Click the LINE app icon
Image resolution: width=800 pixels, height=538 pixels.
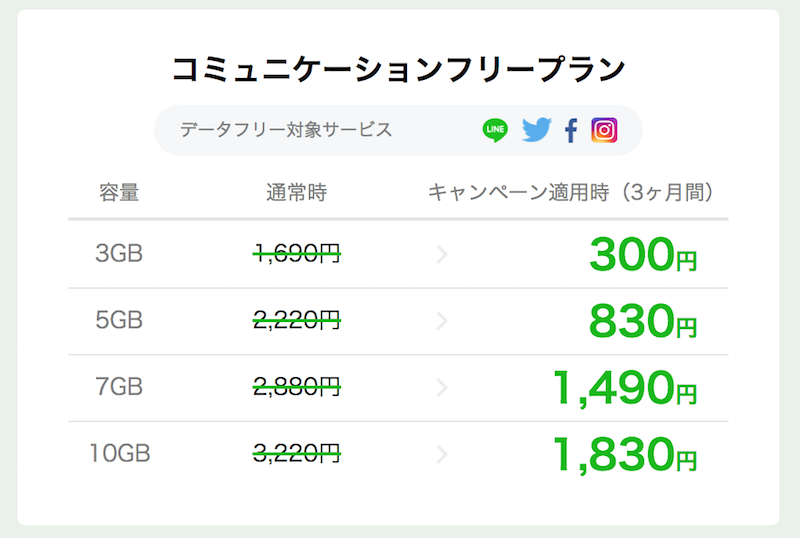[495, 130]
